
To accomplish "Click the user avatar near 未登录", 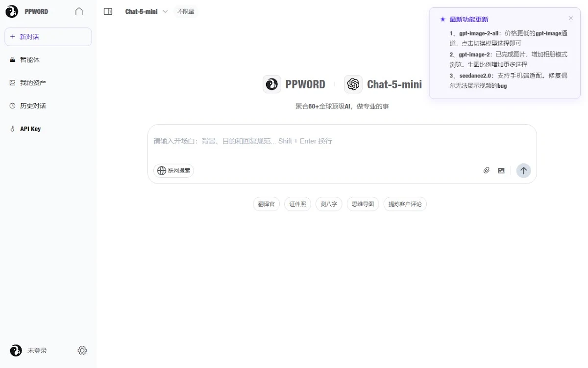I will [16, 350].
